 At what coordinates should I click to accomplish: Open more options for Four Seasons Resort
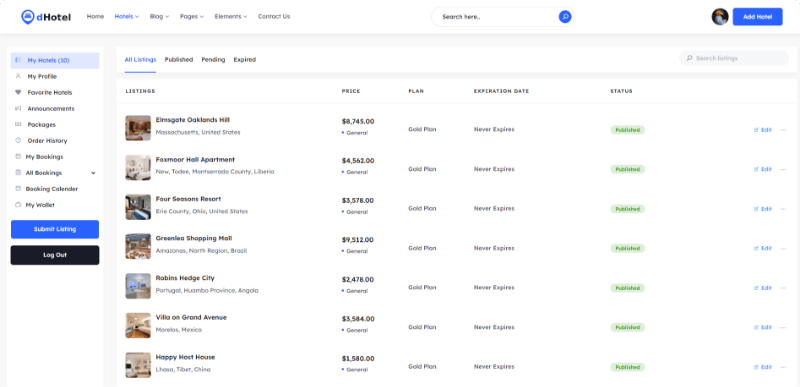[783, 209]
